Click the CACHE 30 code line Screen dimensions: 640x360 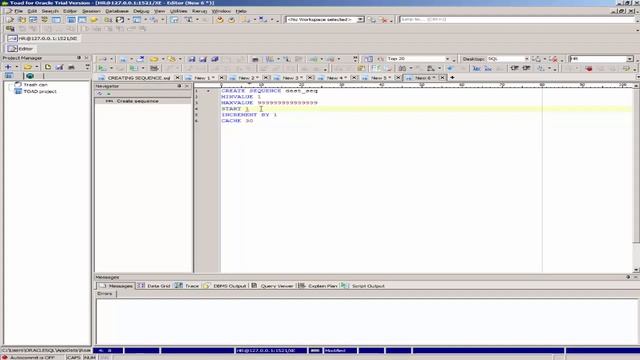tap(237, 121)
